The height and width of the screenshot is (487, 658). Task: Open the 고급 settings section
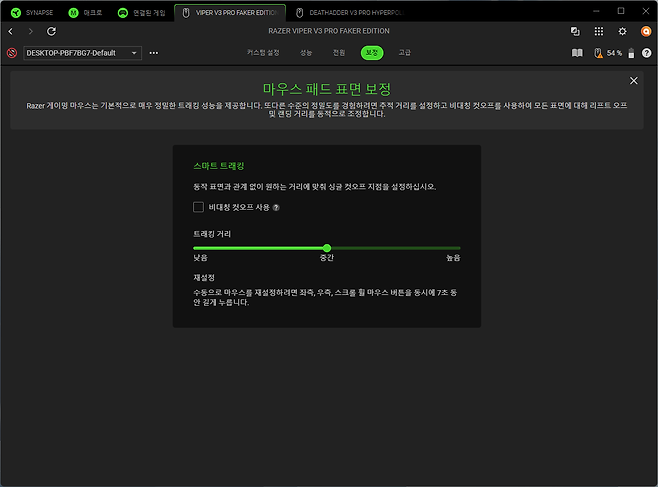tap(404, 52)
